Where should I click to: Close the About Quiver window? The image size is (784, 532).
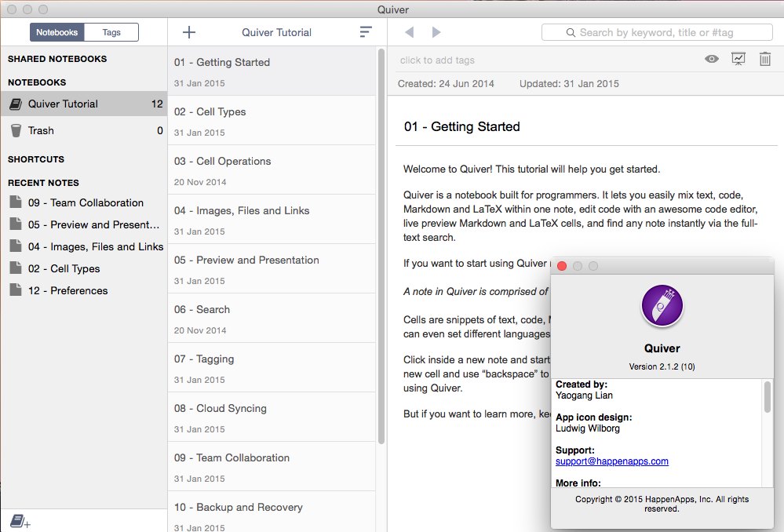click(x=561, y=266)
